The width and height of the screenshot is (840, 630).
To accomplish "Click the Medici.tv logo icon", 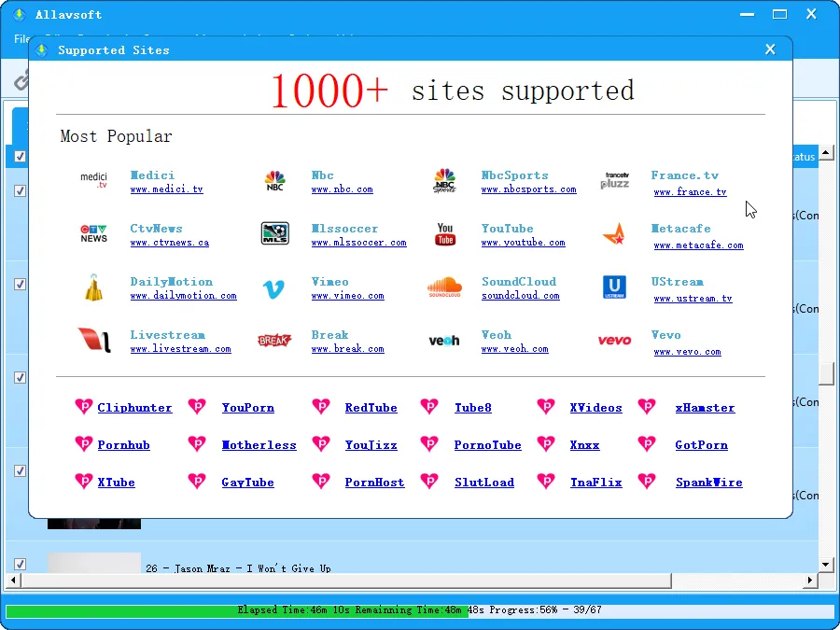I will pos(93,180).
